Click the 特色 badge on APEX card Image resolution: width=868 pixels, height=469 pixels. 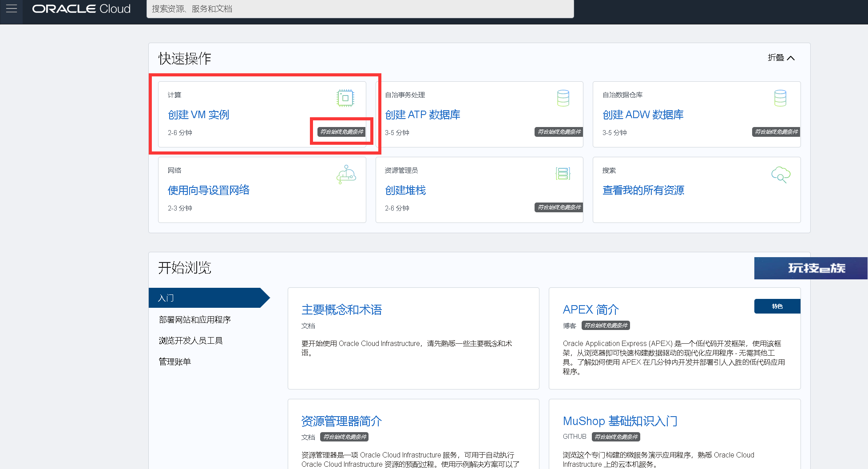tap(777, 306)
